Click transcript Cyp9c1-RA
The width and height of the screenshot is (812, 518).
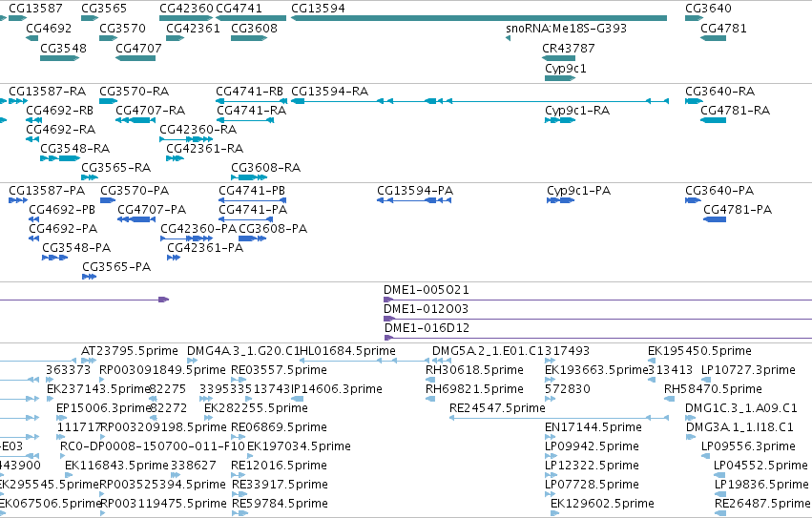tap(560, 120)
